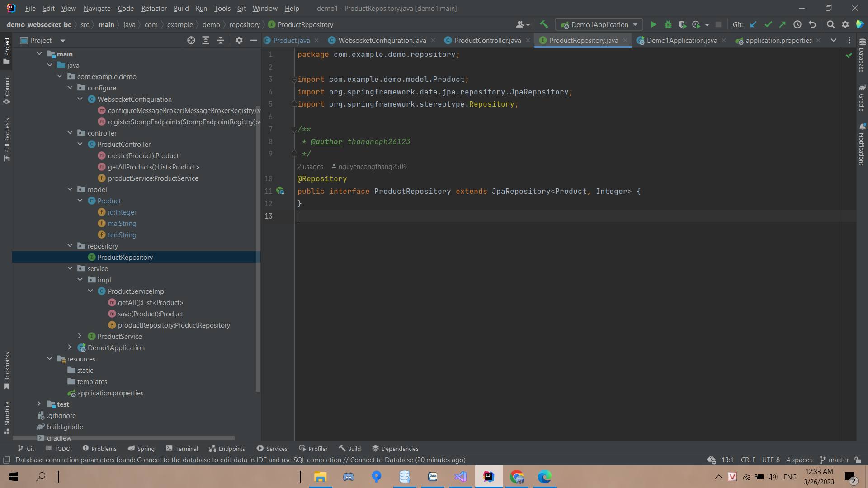Screen dimensions: 868x488
Task: Open Structure tool window
Action: 7,418
